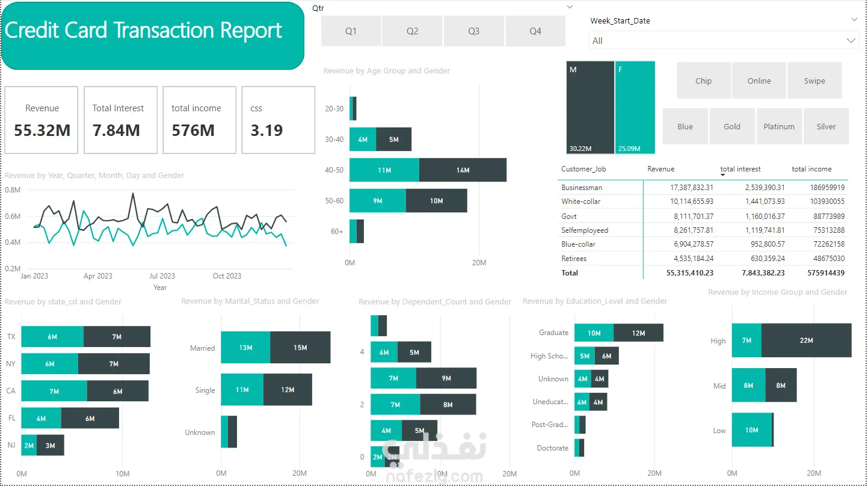Sort table by Revenue column header
Image resolution: width=868 pixels, height=486 pixels.
(x=660, y=169)
